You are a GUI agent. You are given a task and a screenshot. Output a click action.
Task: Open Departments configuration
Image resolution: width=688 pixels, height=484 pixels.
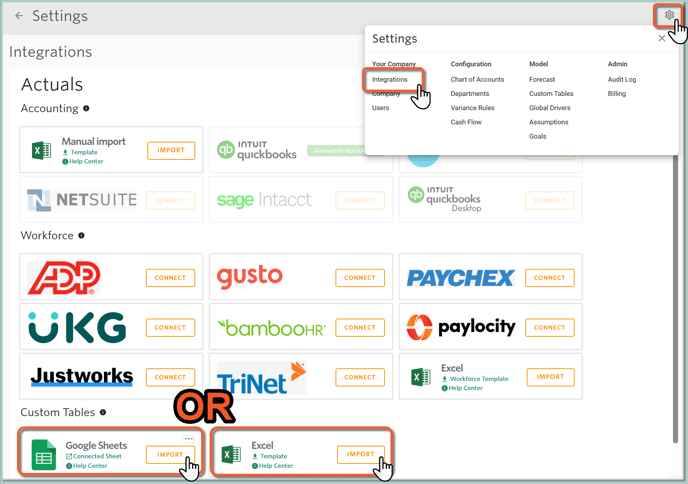pyautogui.click(x=469, y=93)
